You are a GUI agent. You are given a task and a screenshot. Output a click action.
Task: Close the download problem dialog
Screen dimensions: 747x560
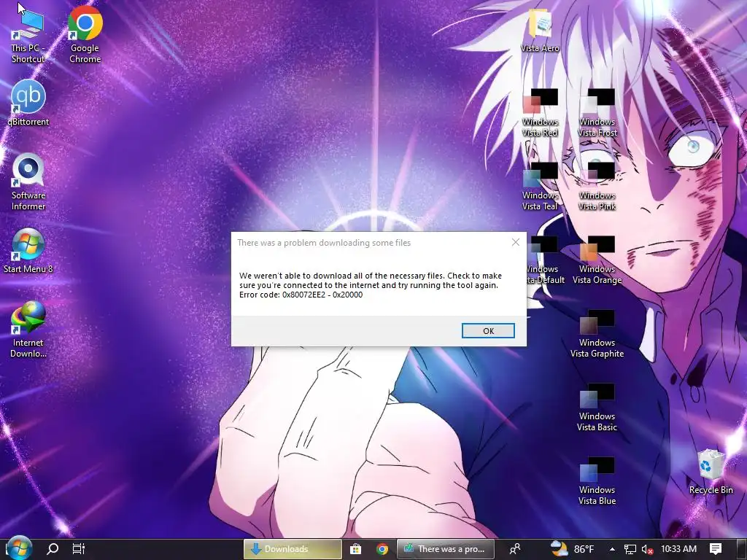point(516,242)
